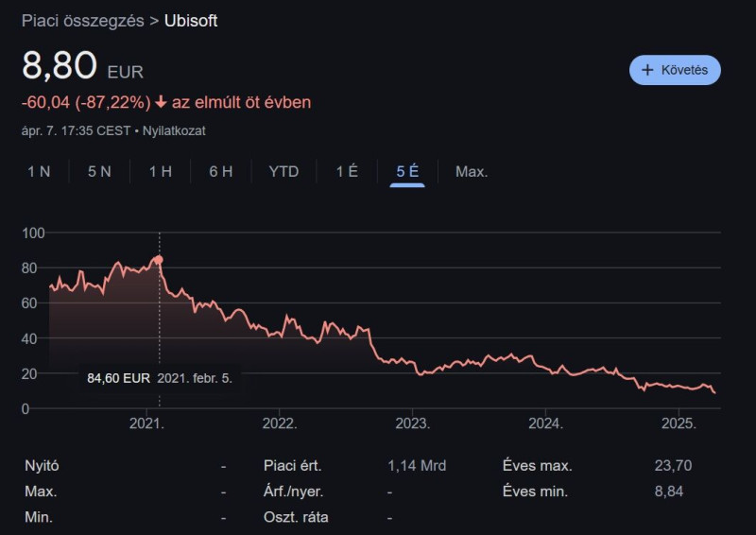Screen dimensions: 756x535
Task: Click the 84,60 EUR tooltip label
Action: pos(119,378)
